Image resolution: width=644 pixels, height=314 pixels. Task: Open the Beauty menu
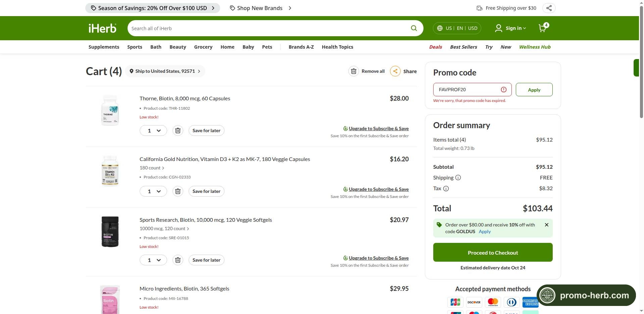[x=178, y=47]
